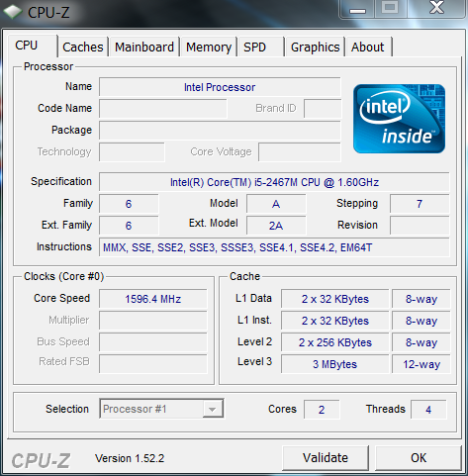The width and height of the screenshot is (468, 476).
Task: Click the empty Multiplier field
Action: click(153, 321)
